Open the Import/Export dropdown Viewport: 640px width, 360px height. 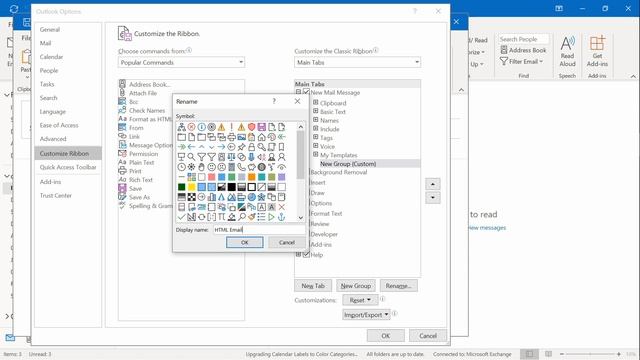tap(366, 315)
